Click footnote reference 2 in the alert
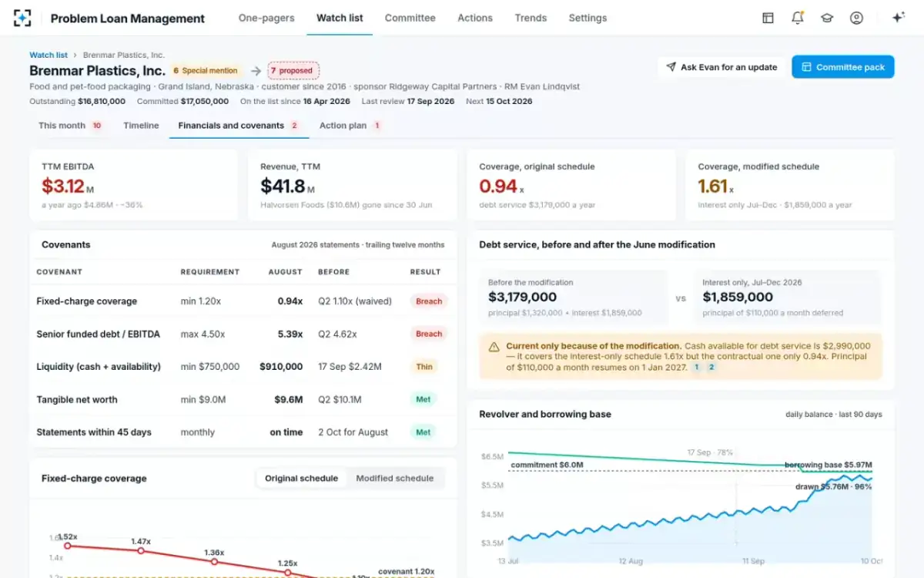The image size is (924, 578). (711, 368)
